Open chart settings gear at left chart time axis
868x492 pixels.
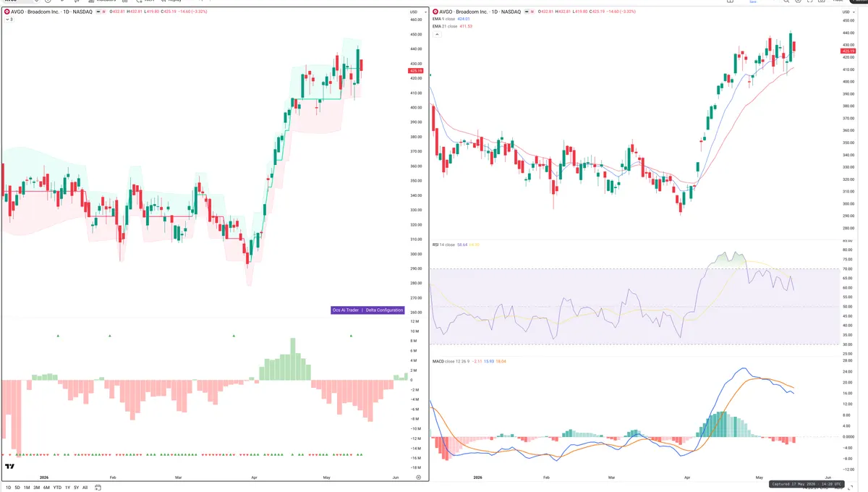[418, 478]
